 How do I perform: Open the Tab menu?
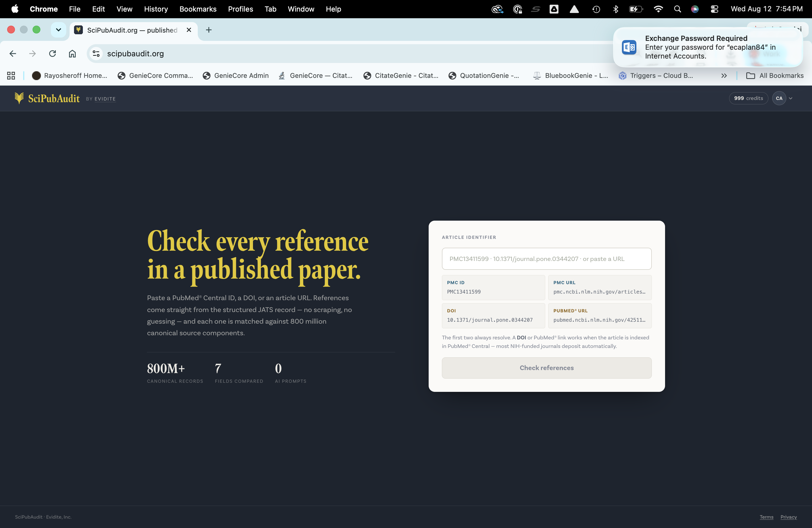click(270, 9)
